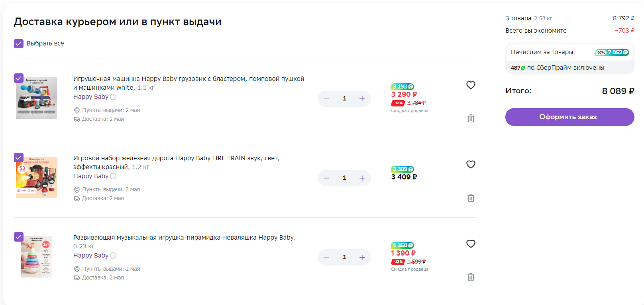
Task: Favorite the FIRE TRAIN railway set
Action: [x=471, y=164]
